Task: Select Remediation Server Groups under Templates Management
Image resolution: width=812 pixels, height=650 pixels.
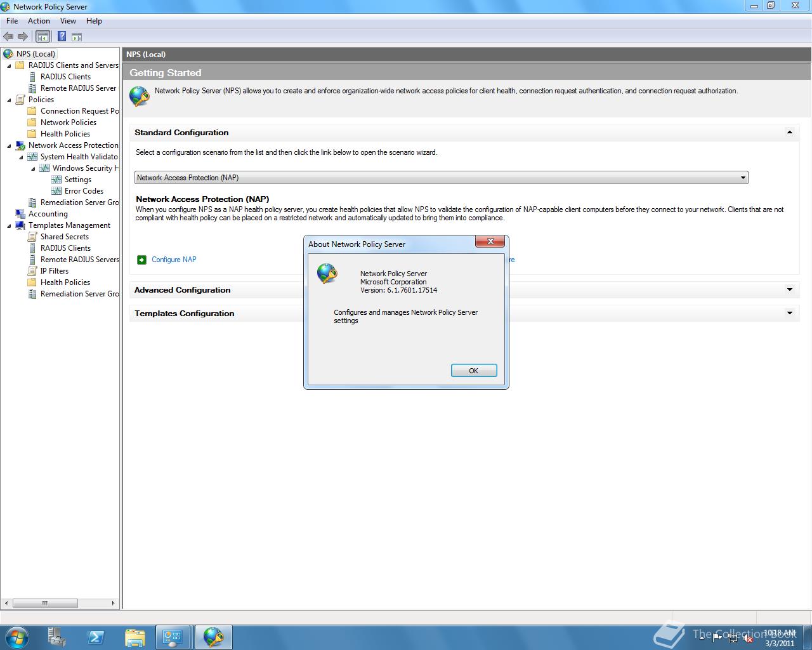Action: pos(79,294)
